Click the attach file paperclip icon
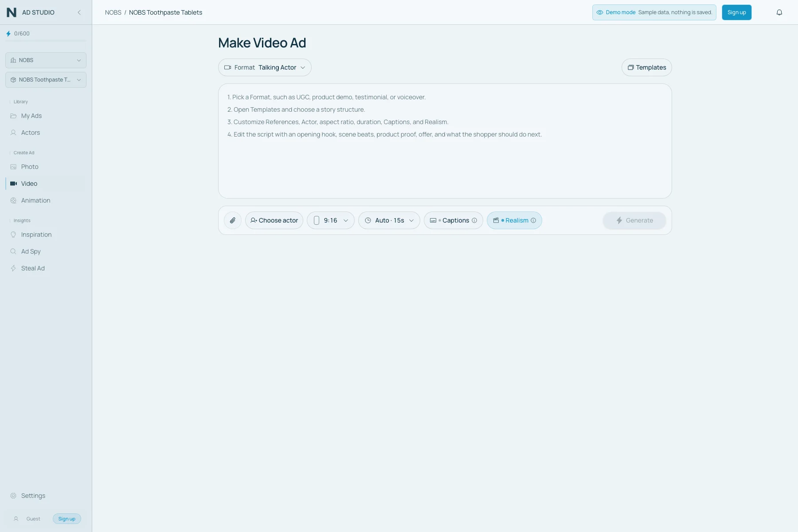Screen dimensions: 798x532 [233, 220]
